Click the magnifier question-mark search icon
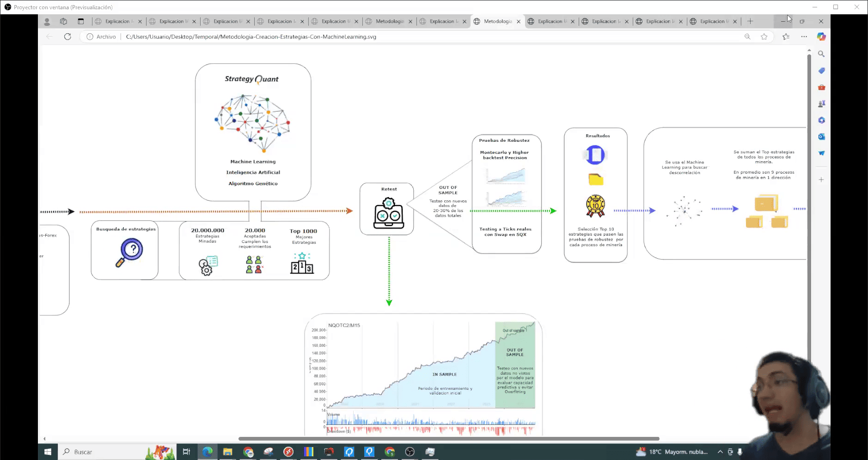This screenshot has height=460, width=868. point(129,252)
